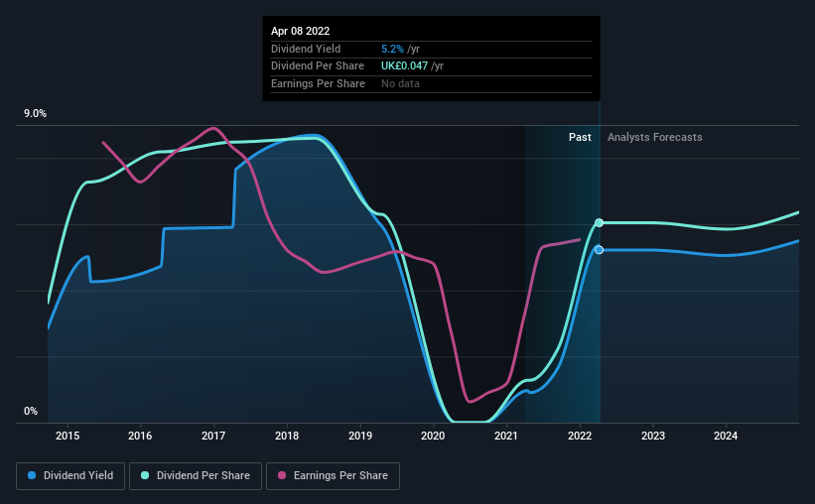
Task: Click the 9.0% y-axis label
Action: pos(35,114)
